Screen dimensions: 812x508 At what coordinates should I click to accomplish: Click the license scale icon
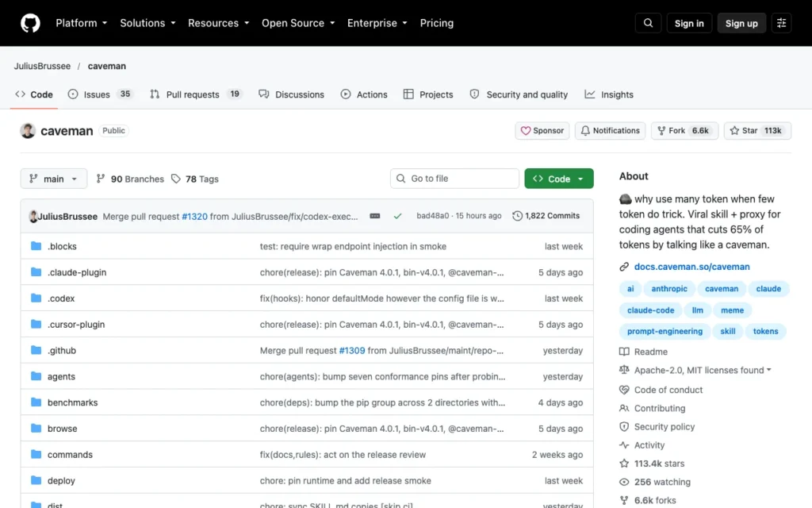click(624, 370)
